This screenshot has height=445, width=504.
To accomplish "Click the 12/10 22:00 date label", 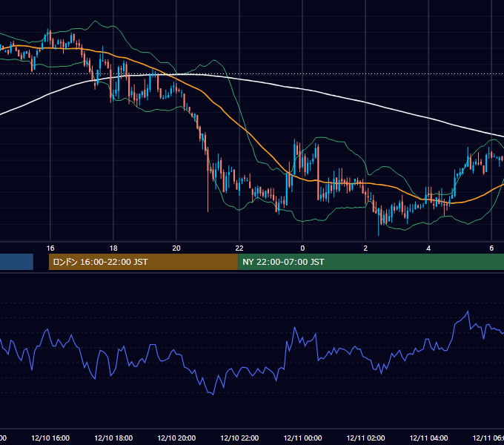I will pyautogui.click(x=239, y=438).
